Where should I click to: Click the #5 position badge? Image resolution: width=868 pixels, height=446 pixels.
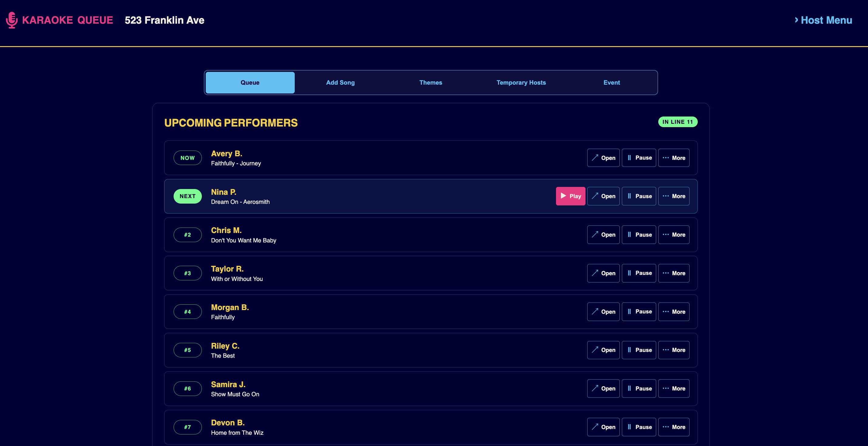188,350
